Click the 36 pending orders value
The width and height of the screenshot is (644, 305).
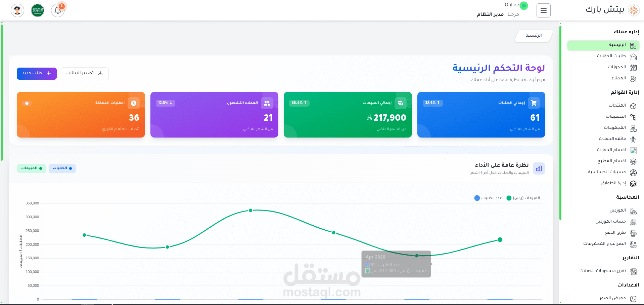click(x=134, y=118)
